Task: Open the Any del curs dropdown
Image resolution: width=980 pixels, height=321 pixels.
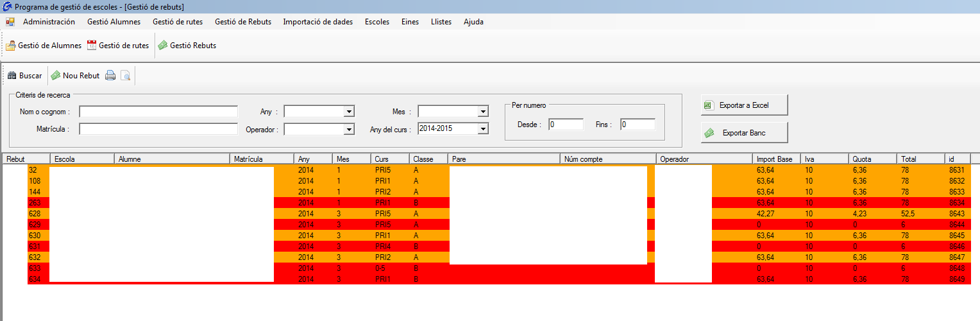Action: [x=483, y=129]
